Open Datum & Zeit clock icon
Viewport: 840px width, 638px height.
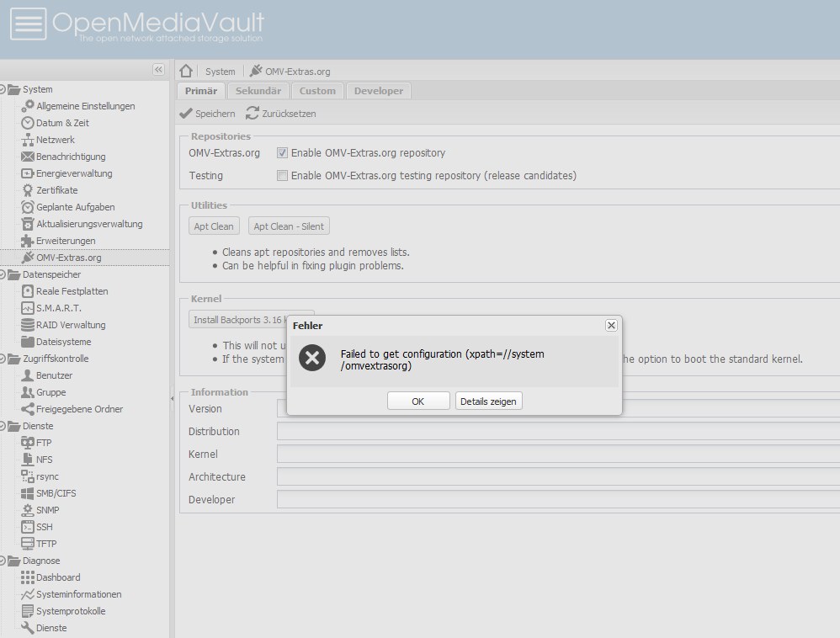(x=27, y=123)
